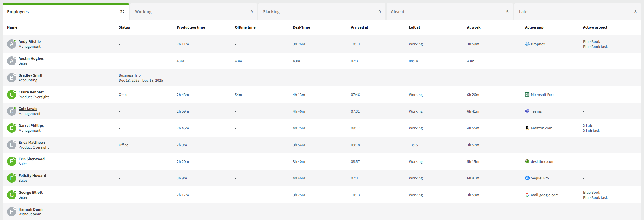
Task: Click the Dropbox icon in Andy Ritchie's row
Action: coord(527,44)
